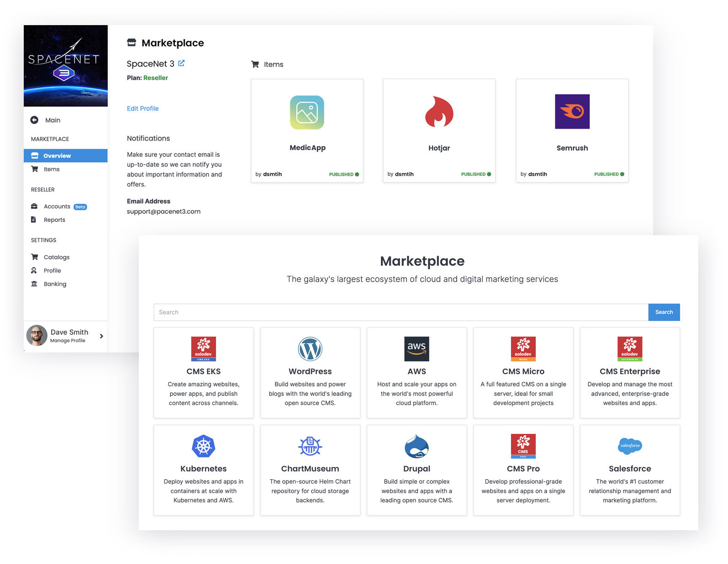Expand Dave Smith profile chevron
728x564 pixels.
tap(101, 336)
